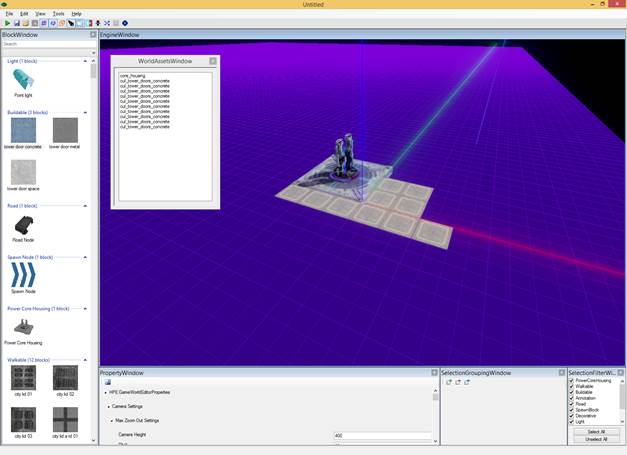Image resolution: width=627 pixels, height=455 pixels.
Task: Collapse the Buildable blocks section
Action: (26, 112)
